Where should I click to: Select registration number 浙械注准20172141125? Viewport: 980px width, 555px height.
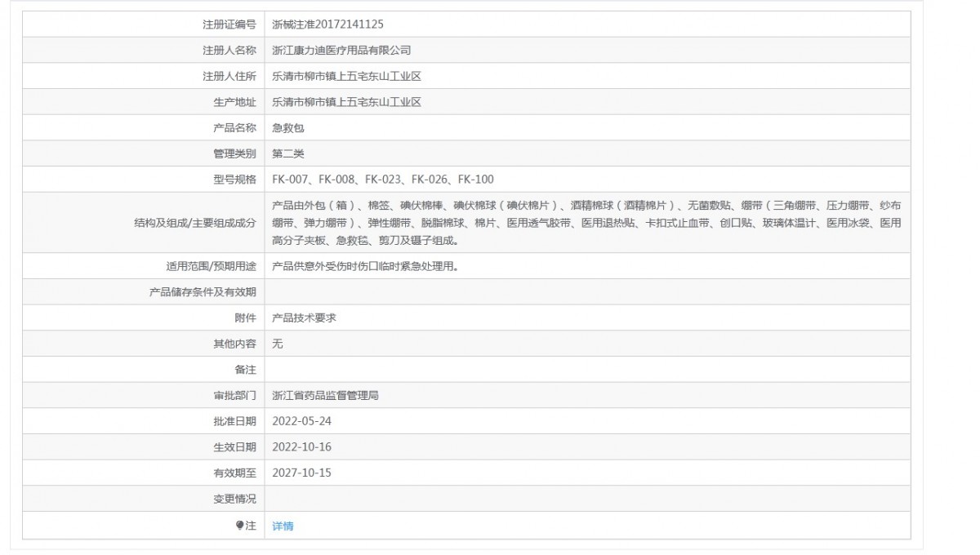pos(327,24)
